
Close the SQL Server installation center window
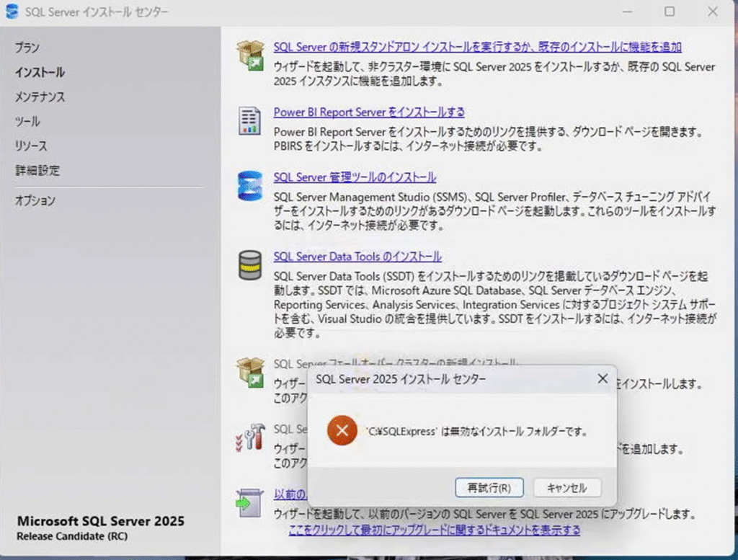click(x=713, y=12)
